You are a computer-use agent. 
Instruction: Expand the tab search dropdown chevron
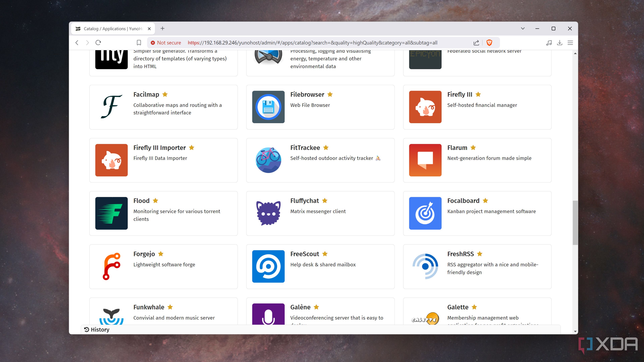(523, 28)
